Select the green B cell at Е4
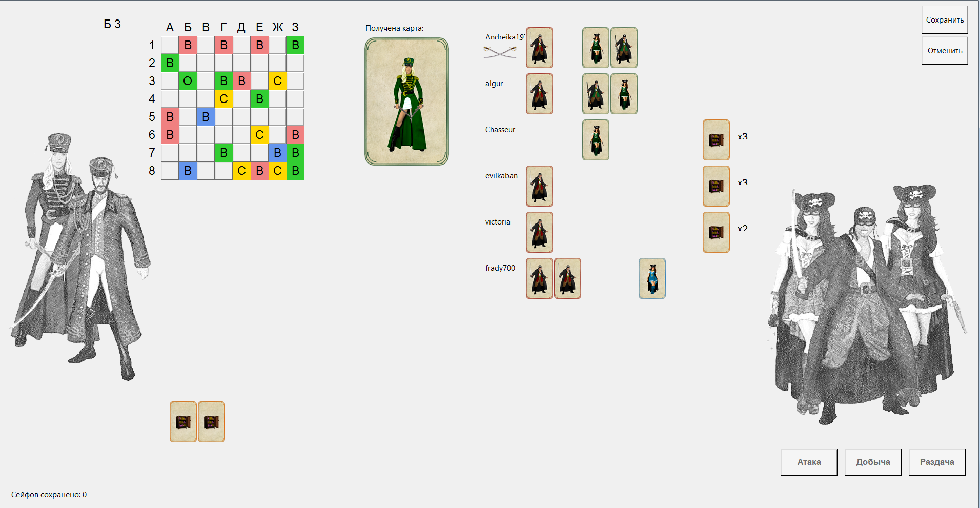This screenshot has height=508, width=980. [x=259, y=99]
